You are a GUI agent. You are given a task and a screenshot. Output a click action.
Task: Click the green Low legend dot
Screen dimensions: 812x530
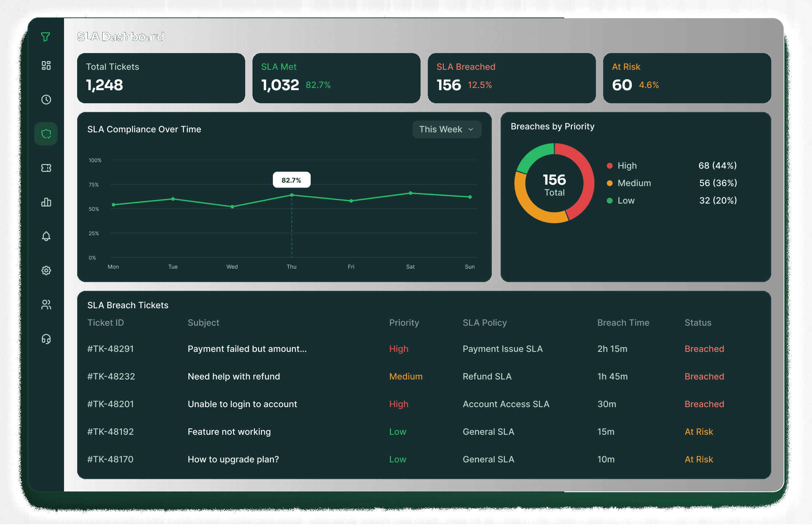[610, 201]
